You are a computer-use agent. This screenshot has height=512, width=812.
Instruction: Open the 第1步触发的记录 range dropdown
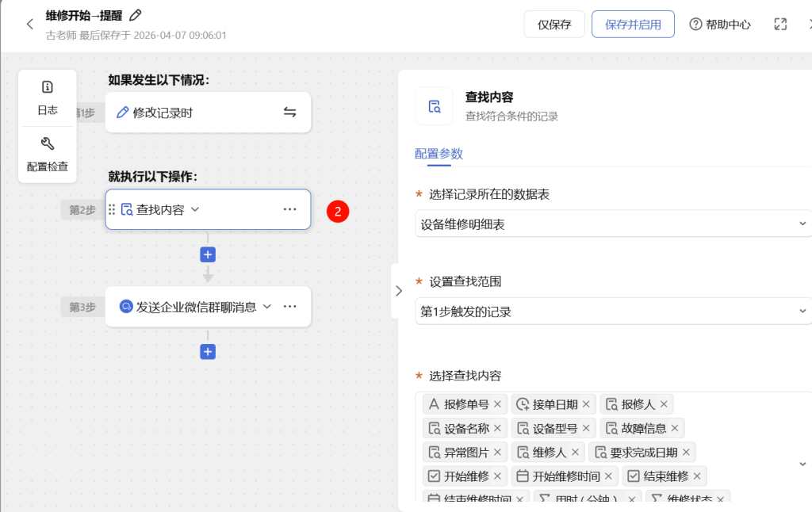tap(614, 311)
